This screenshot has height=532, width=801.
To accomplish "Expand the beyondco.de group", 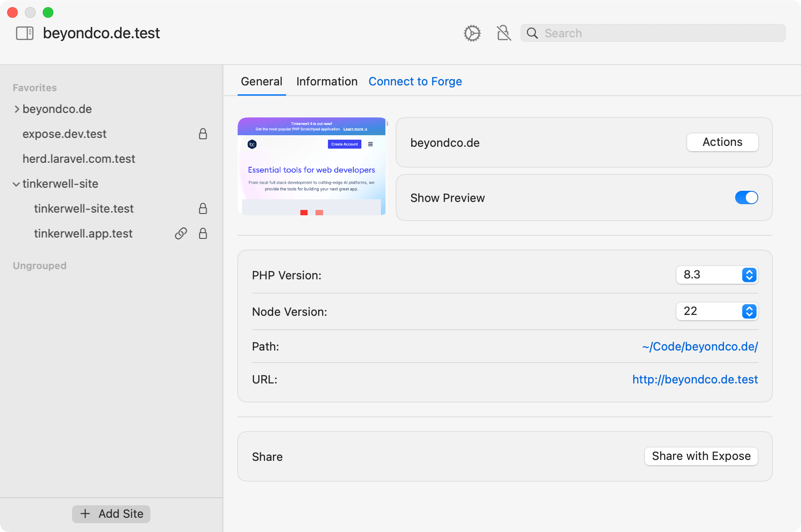I will tap(16, 109).
